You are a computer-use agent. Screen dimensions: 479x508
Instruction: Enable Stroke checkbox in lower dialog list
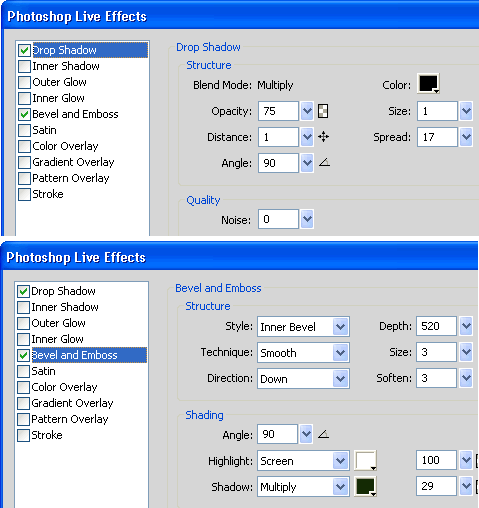(23, 435)
